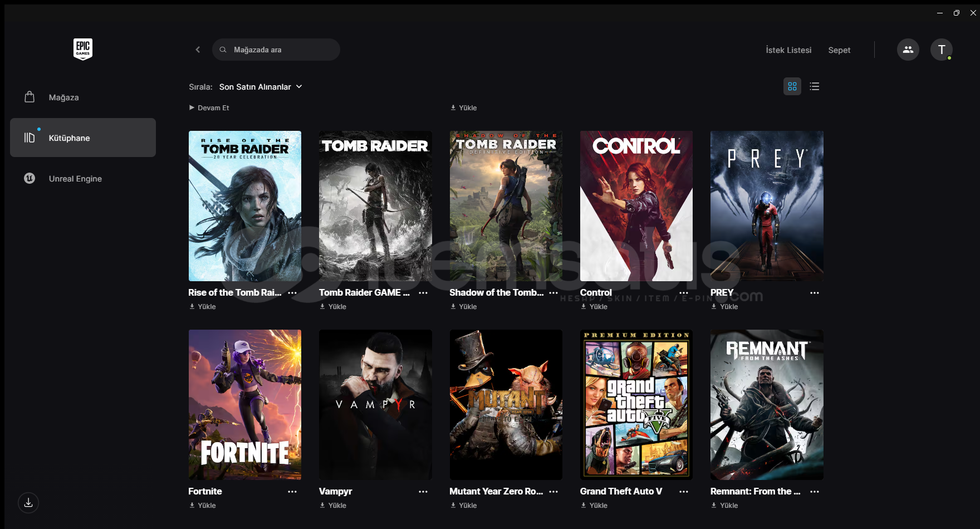Viewport: 980px width, 529px height.
Task: Open İstek Listesi wishlist
Action: (788, 50)
